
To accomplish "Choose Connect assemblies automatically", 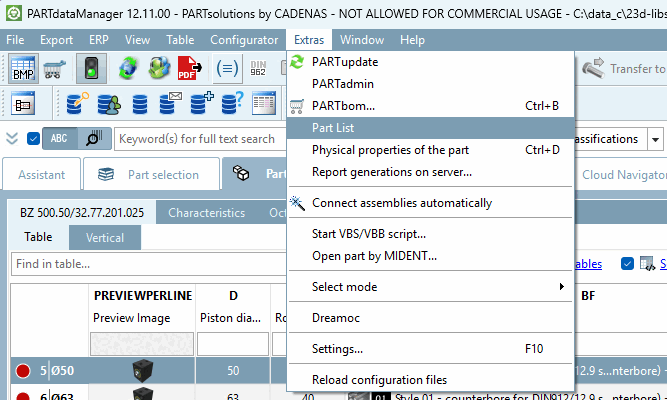I will point(430,203).
